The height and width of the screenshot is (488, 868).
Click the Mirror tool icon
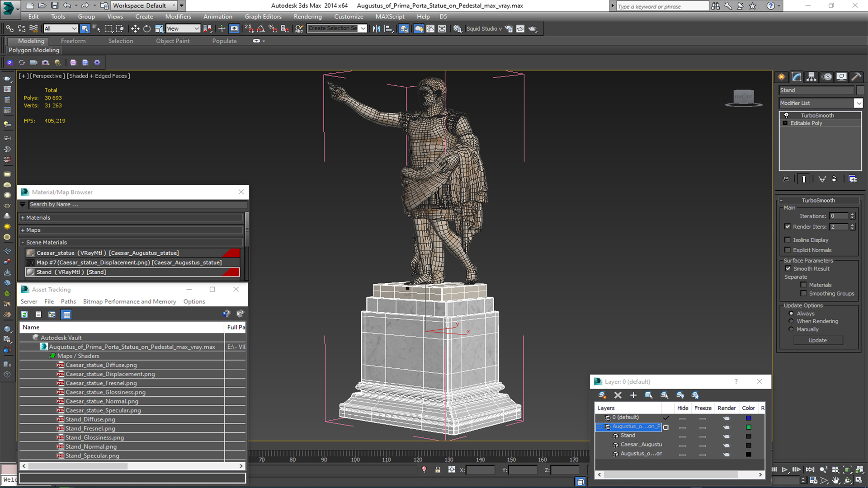(376, 28)
